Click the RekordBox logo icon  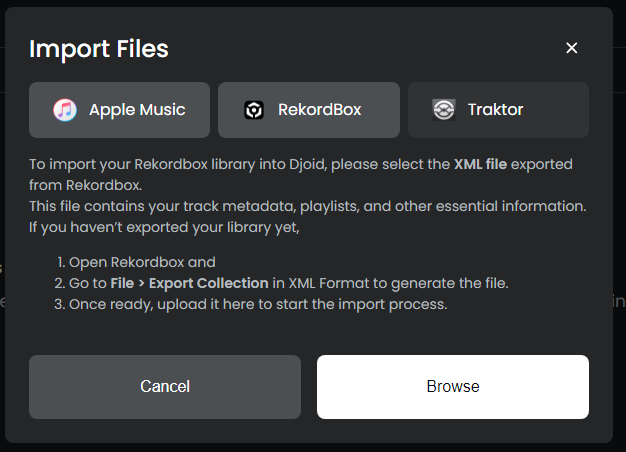coord(254,110)
